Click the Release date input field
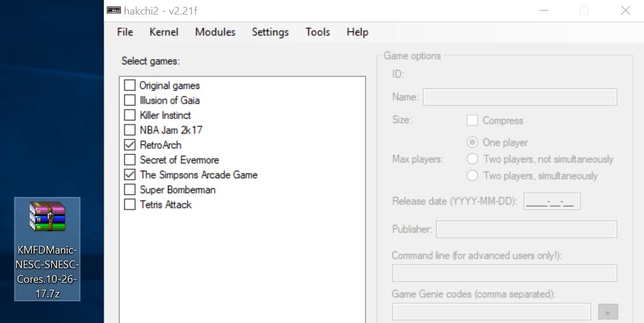The image size is (644, 323). click(552, 202)
